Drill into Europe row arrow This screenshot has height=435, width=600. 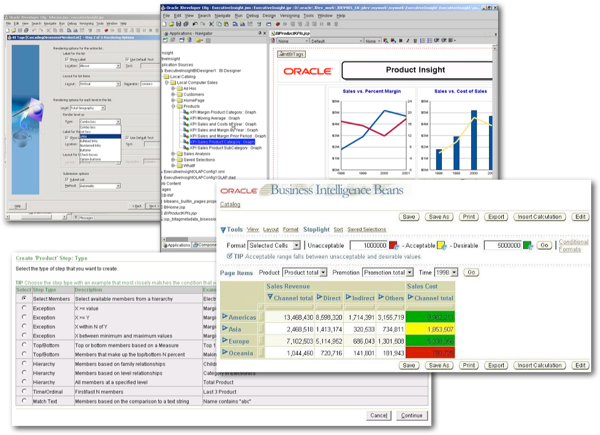[225, 341]
